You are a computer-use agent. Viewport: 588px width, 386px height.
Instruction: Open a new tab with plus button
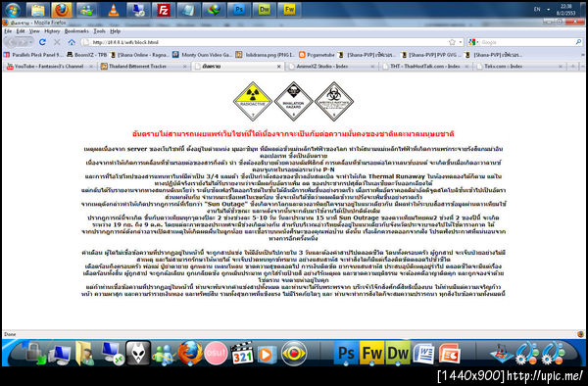(x=572, y=67)
